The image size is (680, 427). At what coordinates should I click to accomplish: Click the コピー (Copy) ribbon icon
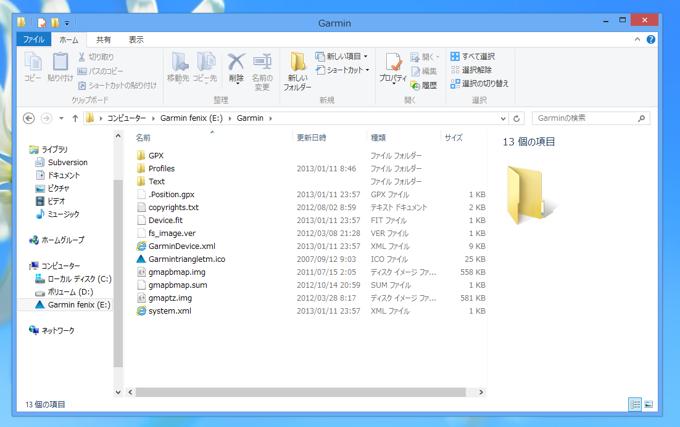33,62
